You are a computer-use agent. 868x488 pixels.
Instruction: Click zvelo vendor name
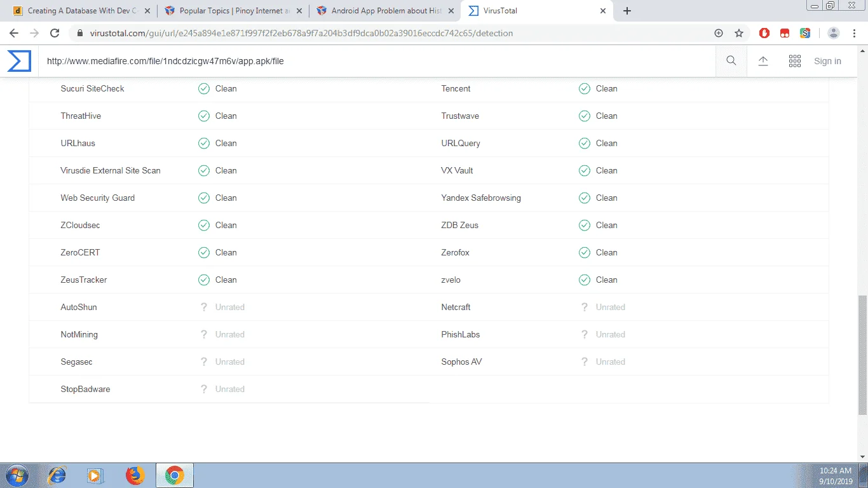pyautogui.click(x=451, y=280)
